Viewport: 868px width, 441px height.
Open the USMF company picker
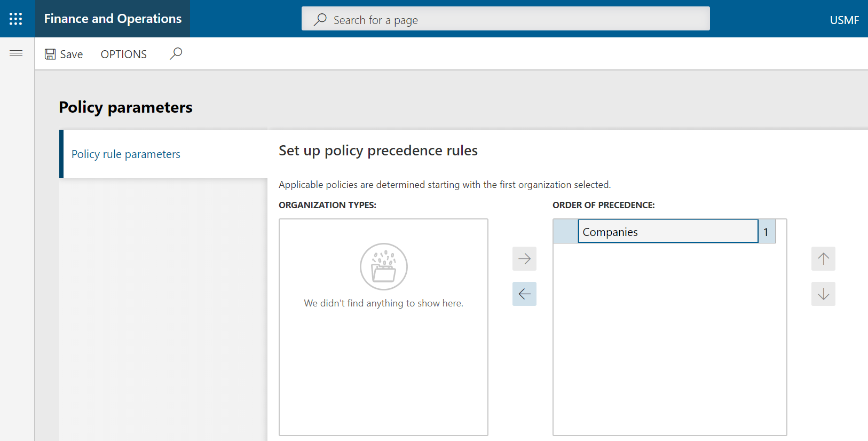pos(844,20)
